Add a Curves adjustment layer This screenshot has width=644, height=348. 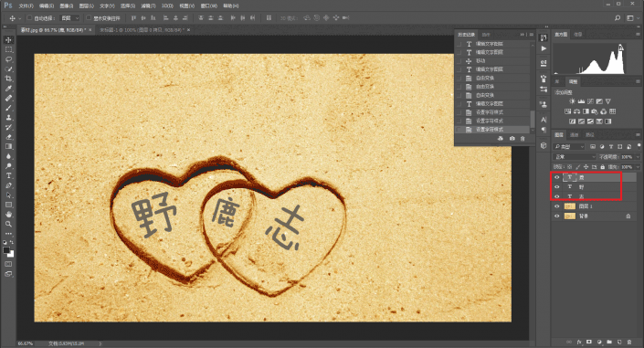click(590, 101)
